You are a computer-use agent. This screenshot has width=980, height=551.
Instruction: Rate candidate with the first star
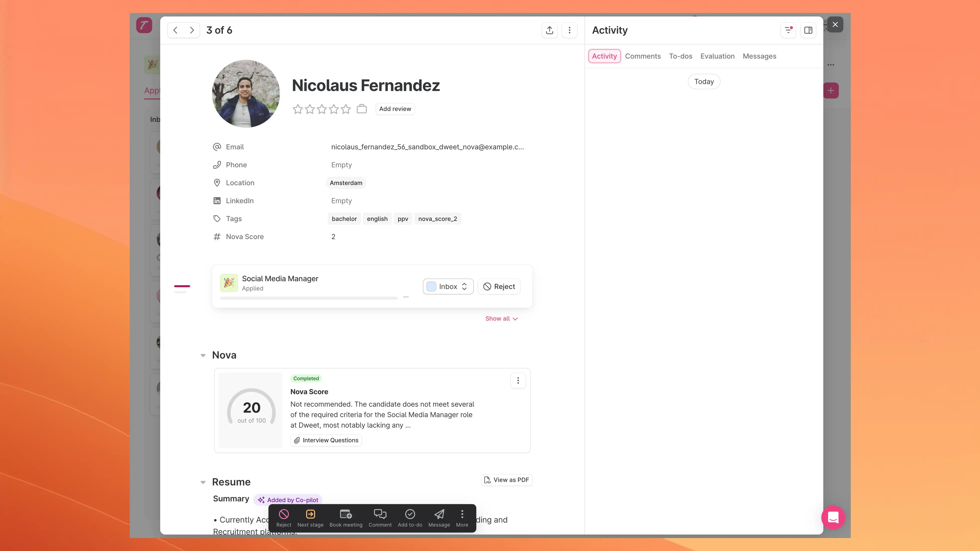click(297, 109)
